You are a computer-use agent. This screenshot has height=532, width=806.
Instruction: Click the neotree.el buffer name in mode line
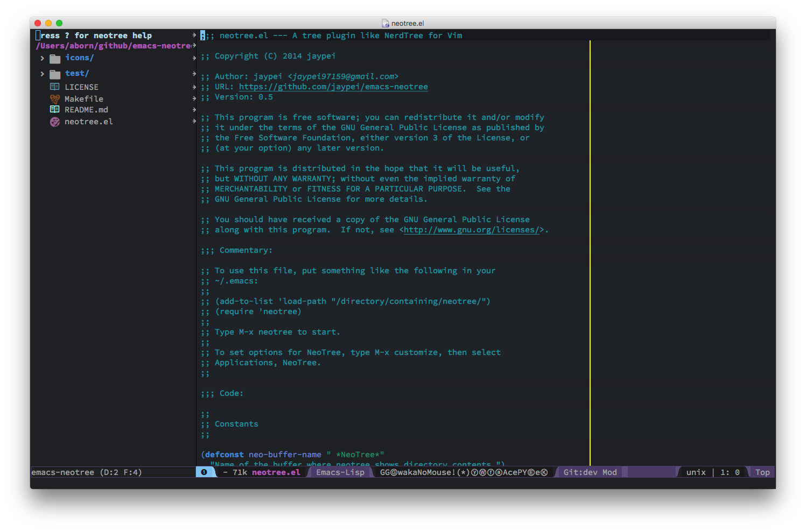[276, 472]
